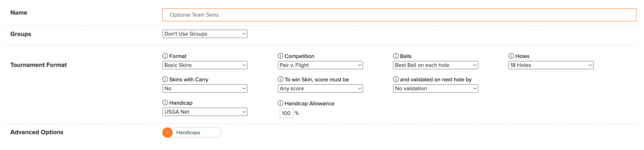644x150 pixels.
Task: Click the info icon beside Handicap label
Action: [x=165, y=103]
